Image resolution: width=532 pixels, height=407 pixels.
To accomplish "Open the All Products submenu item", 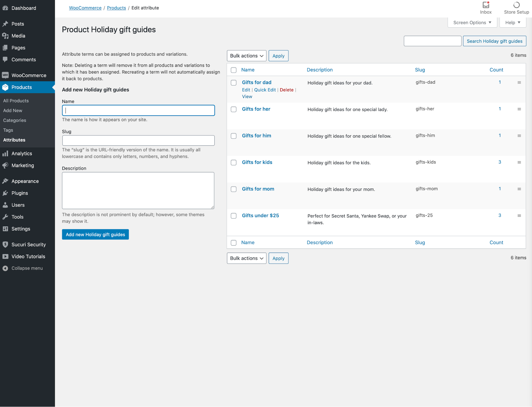I will (16, 101).
